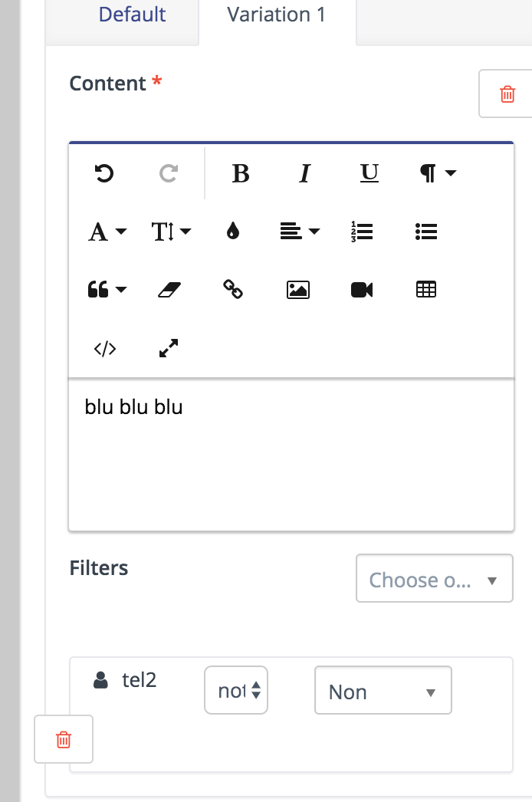Open the Filters 'Choose o...' dropdown
This screenshot has width=532, height=802.
click(x=434, y=579)
